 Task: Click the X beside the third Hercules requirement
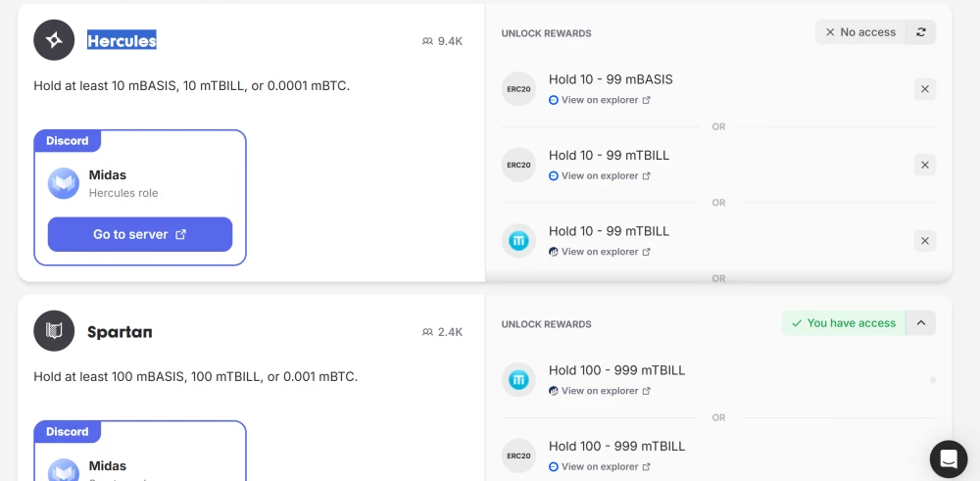[924, 241]
